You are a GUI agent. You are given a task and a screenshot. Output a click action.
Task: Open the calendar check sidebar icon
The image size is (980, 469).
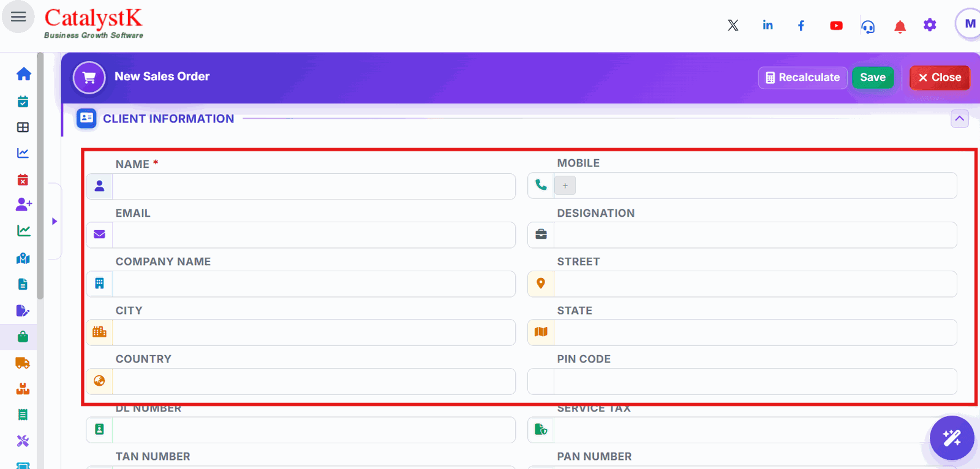23,102
